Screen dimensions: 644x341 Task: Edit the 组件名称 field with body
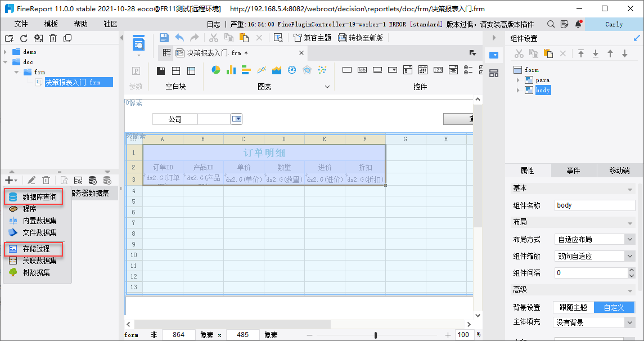tap(595, 205)
